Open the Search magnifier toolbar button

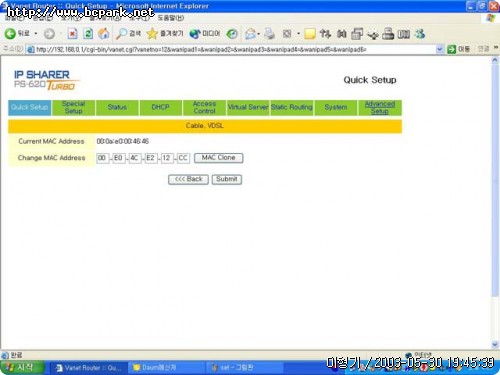[128, 34]
